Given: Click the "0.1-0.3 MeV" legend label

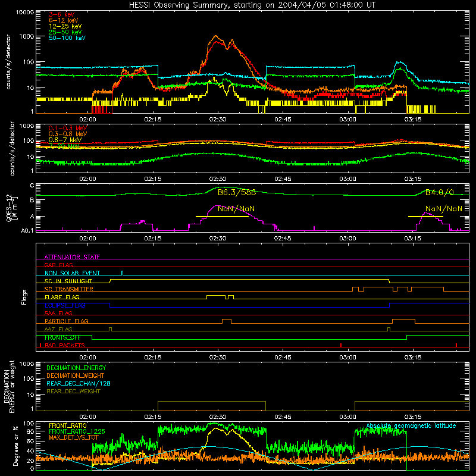Looking at the screenshot, I should [x=68, y=128].
